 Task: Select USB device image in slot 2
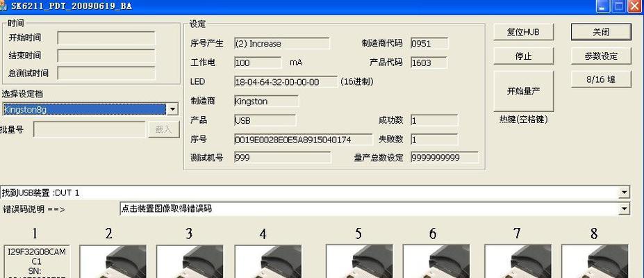(113, 261)
